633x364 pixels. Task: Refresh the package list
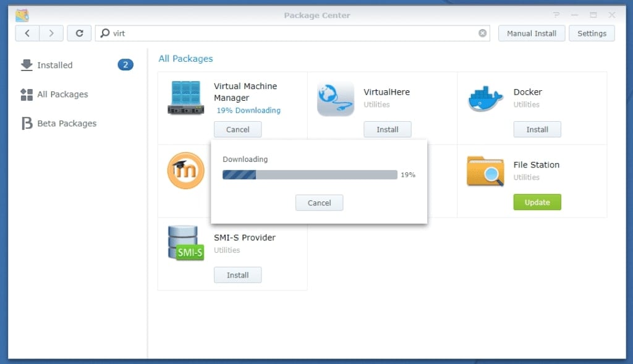(x=80, y=33)
